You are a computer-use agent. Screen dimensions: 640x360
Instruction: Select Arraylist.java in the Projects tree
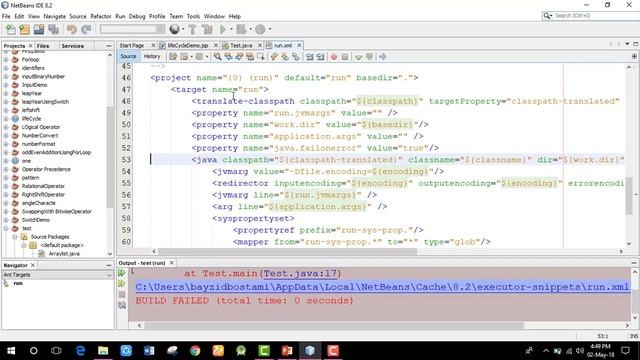pyautogui.click(x=64, y=253)
